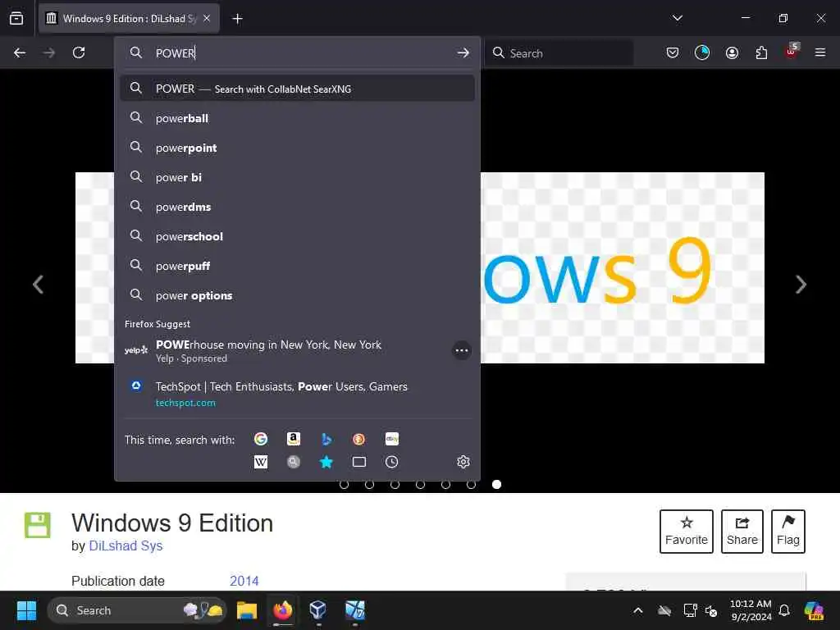Click the Windows taskbar Search box
Screen dimensions: 840x630
(x=137, y=610)
